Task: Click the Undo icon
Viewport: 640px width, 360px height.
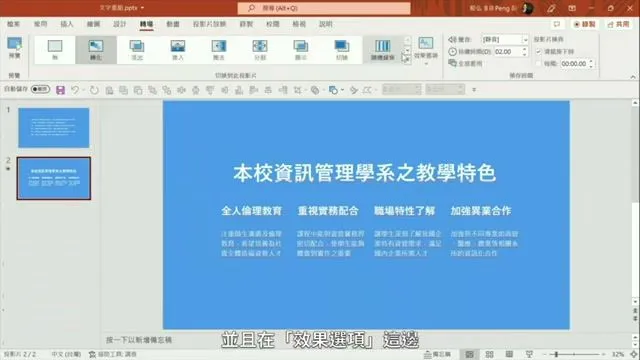Action: click(75, 90)
